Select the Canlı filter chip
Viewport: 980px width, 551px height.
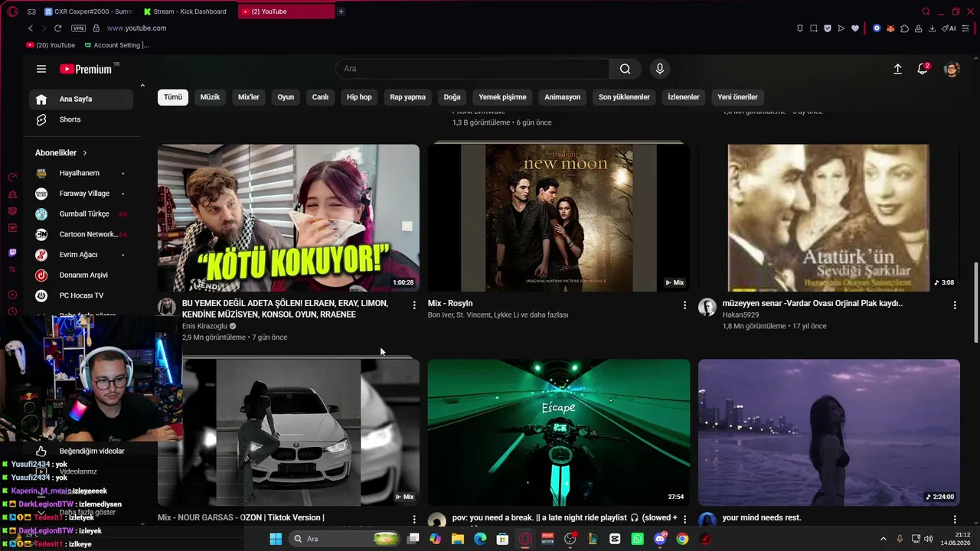point(320,97)
